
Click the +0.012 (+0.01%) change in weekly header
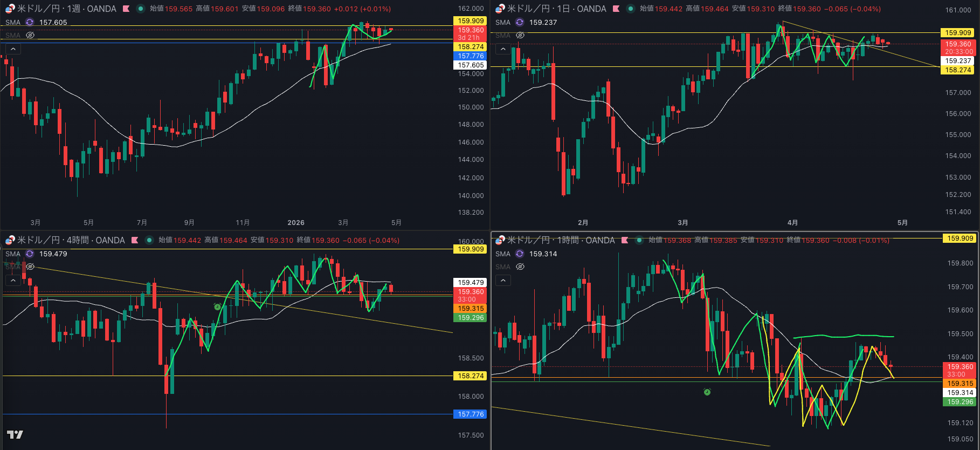[362, 9]
